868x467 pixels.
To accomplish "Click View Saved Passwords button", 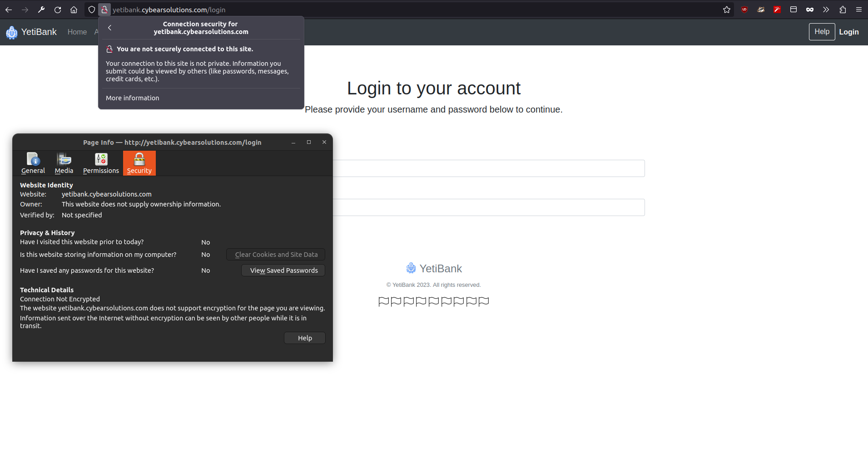I will coord(283,270).
